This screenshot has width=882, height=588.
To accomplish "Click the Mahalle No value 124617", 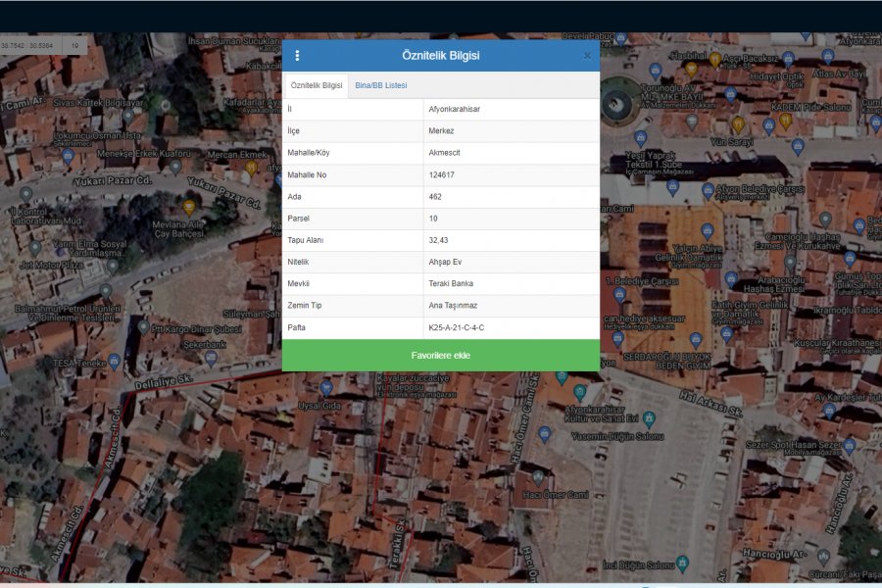I will coord(441,175).
